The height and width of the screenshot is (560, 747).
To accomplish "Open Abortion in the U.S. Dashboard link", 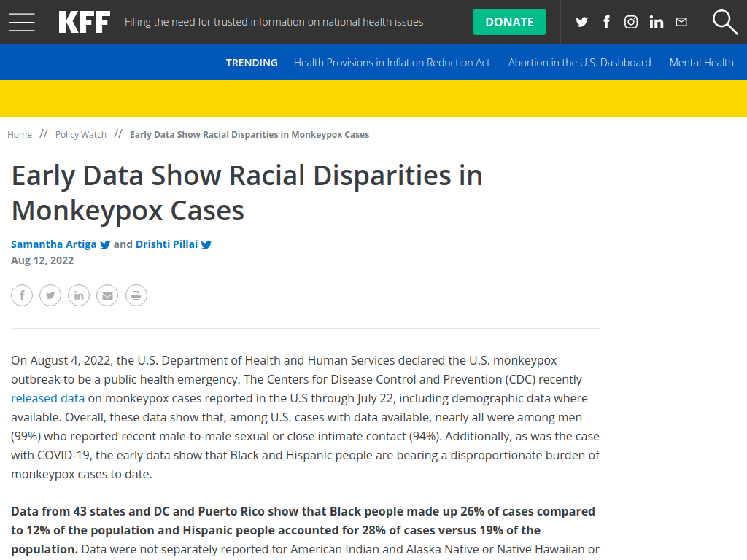I will pyautogui.click(x=579, y=63).
